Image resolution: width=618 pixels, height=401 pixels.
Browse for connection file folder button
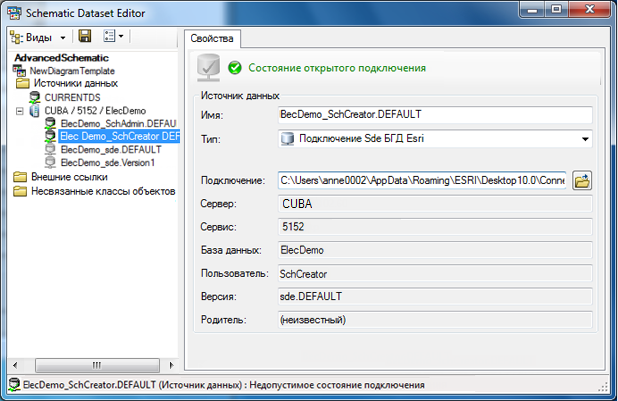point(582,181)
